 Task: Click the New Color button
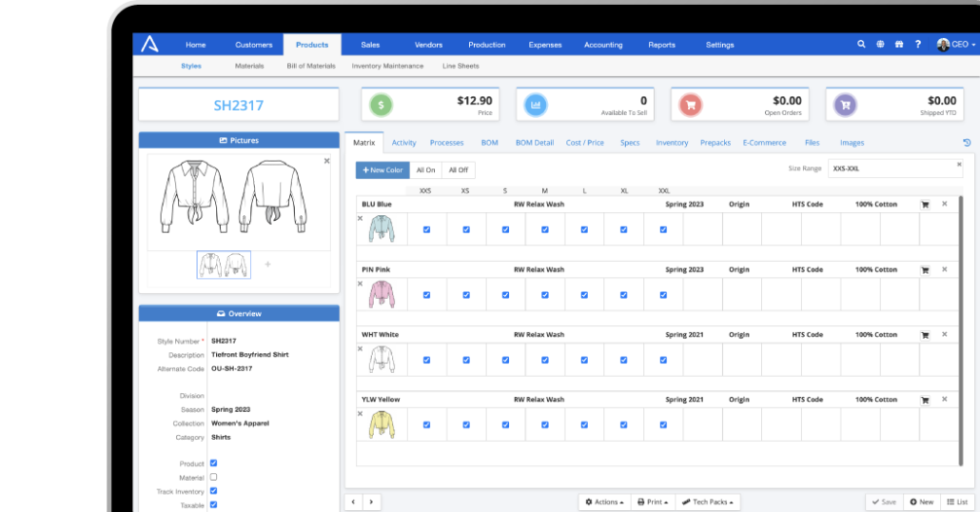click(382, 169)
